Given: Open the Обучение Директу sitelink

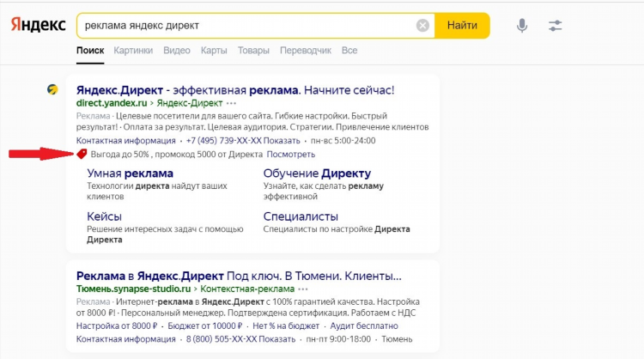Looking at the screenshot, I should click(x=317, y=173).
